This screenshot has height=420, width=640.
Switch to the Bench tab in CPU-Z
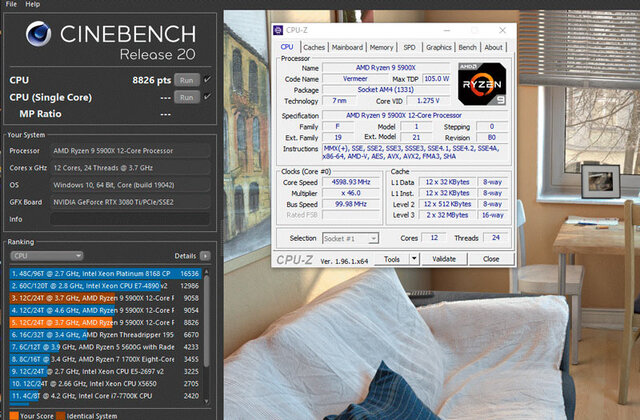pyautogui.click(x=467, y=47)
